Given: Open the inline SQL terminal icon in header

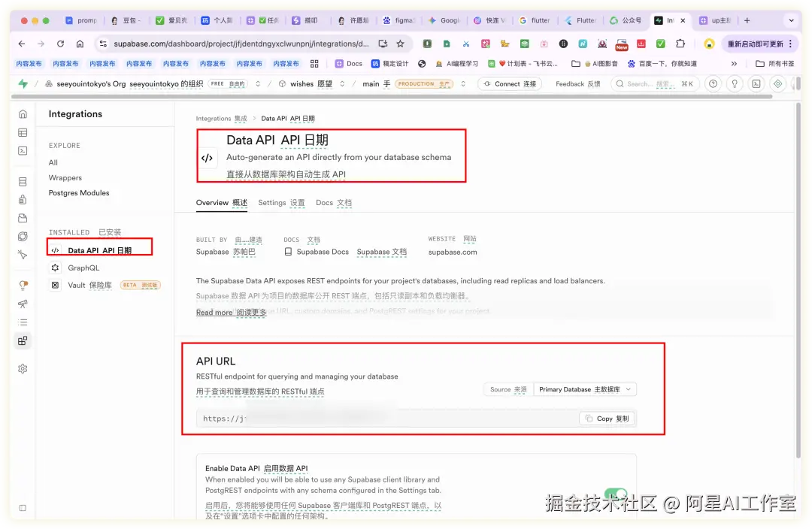Looking at the screenshot, I should pos(756,84).
